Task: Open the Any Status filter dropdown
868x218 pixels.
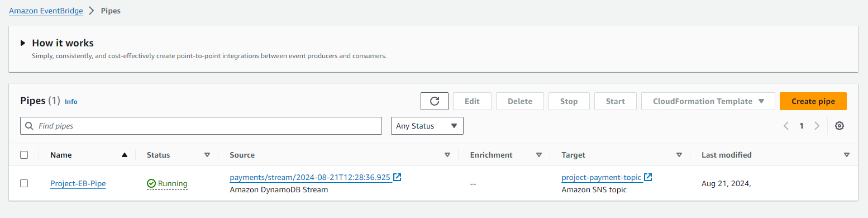Action: (427, 126)
